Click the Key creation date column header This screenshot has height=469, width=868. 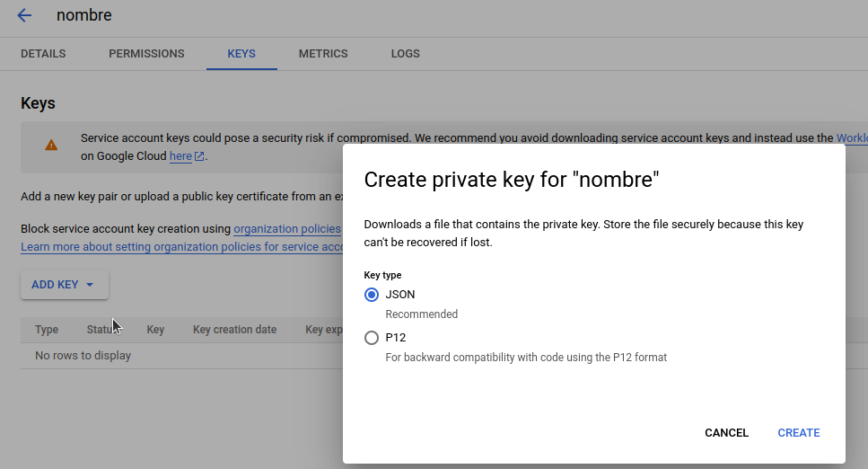pos(234,330)
